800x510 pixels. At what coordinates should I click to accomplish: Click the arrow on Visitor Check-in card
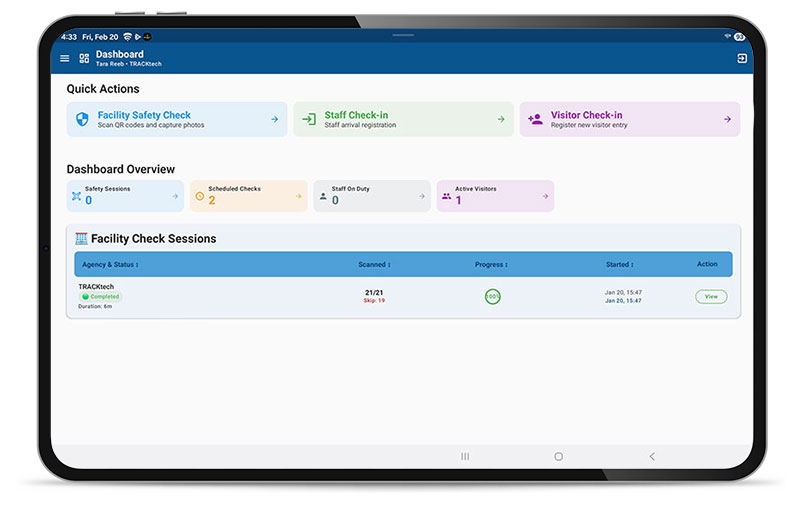coord(727,119)
